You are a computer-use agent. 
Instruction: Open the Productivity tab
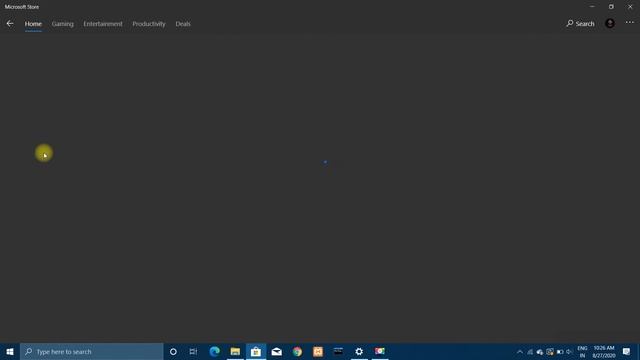pyautogui.click(x=149, y=24)
